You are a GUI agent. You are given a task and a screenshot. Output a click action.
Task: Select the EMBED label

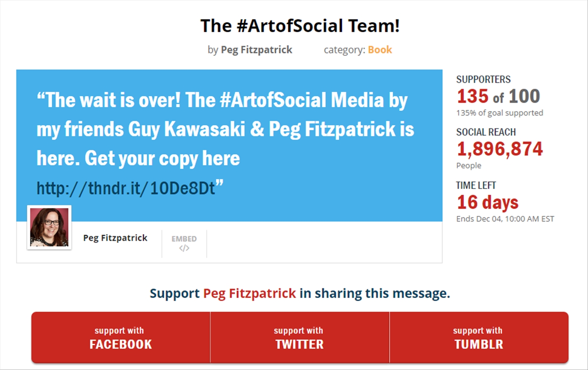point(184,239)
